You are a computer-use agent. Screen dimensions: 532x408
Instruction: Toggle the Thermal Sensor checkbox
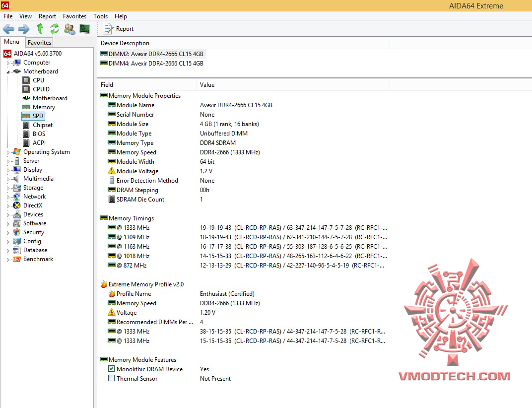point(111,378)
